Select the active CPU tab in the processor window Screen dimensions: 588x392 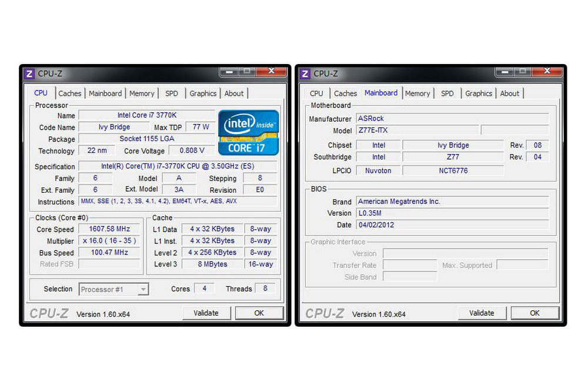click(x=41, y=93)
